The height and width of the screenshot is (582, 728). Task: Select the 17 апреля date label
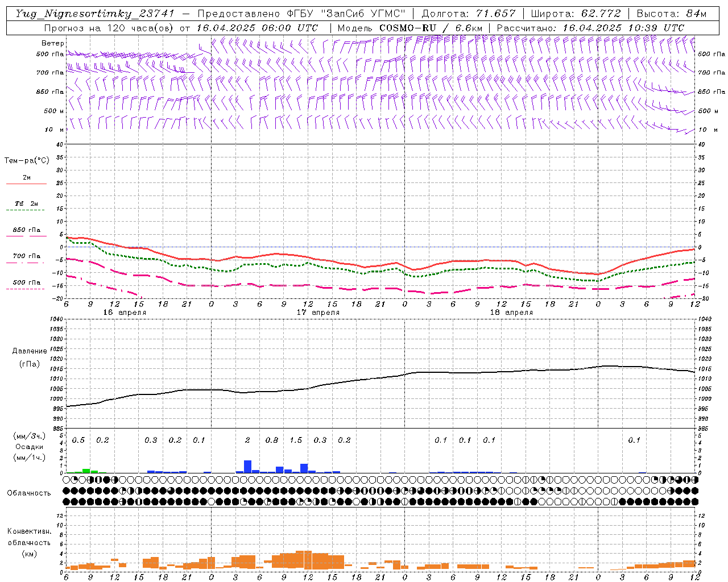pos(318,313)
